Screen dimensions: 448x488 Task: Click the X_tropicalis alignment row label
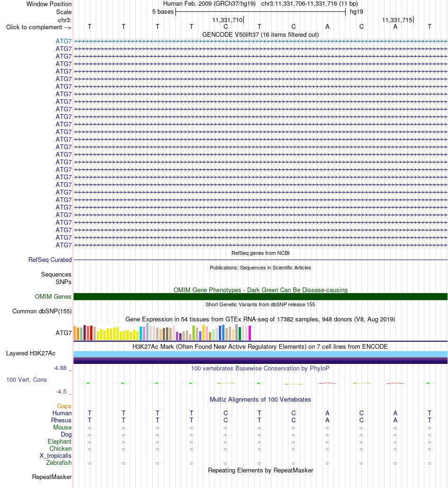click(56, 456)
